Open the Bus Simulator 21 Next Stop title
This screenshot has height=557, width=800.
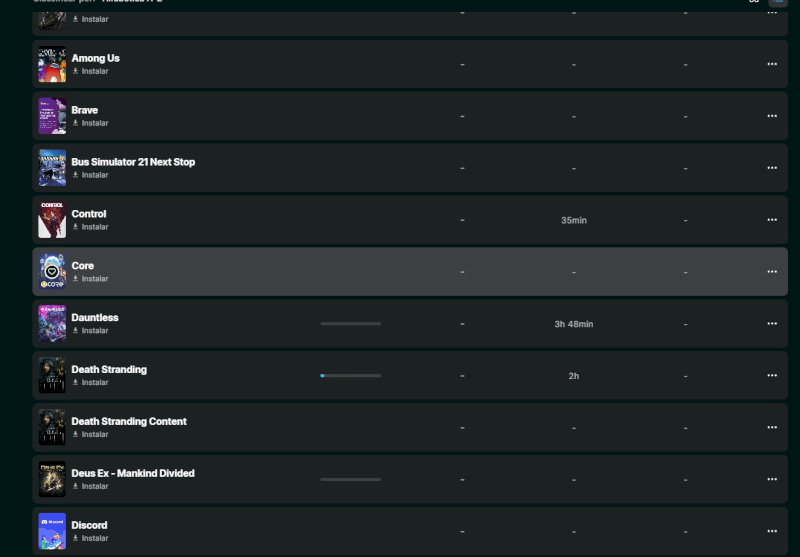(133, 162)
